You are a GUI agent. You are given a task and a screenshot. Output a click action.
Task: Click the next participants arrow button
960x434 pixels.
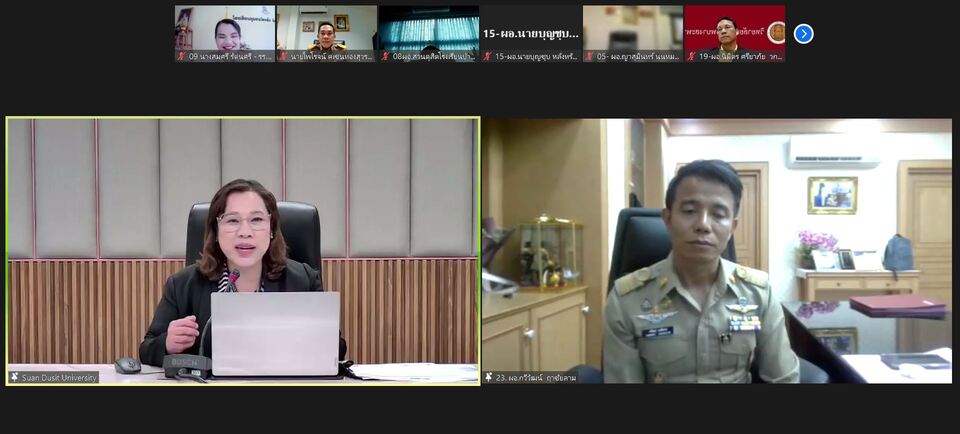(803, 34)
